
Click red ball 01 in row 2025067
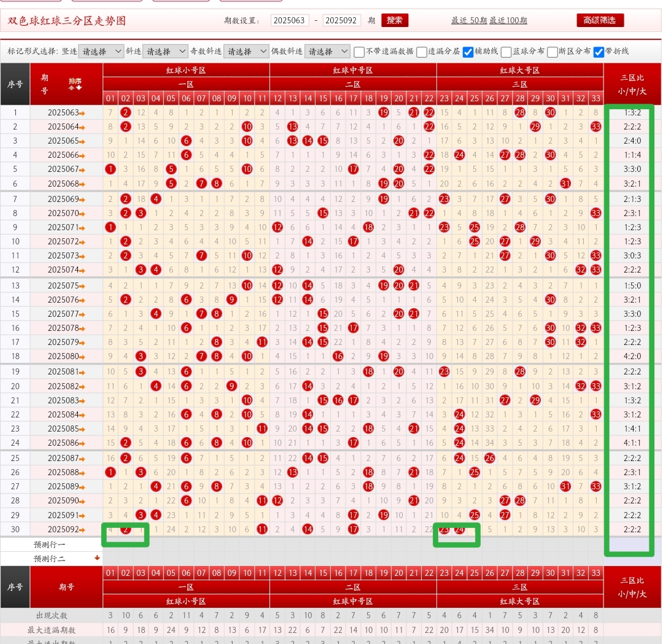click(x=110, y=169)
